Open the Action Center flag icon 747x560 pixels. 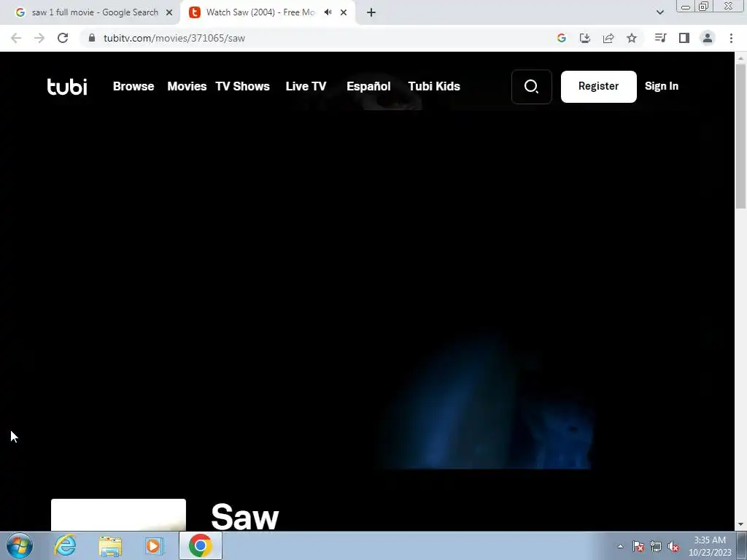(638, 546)
